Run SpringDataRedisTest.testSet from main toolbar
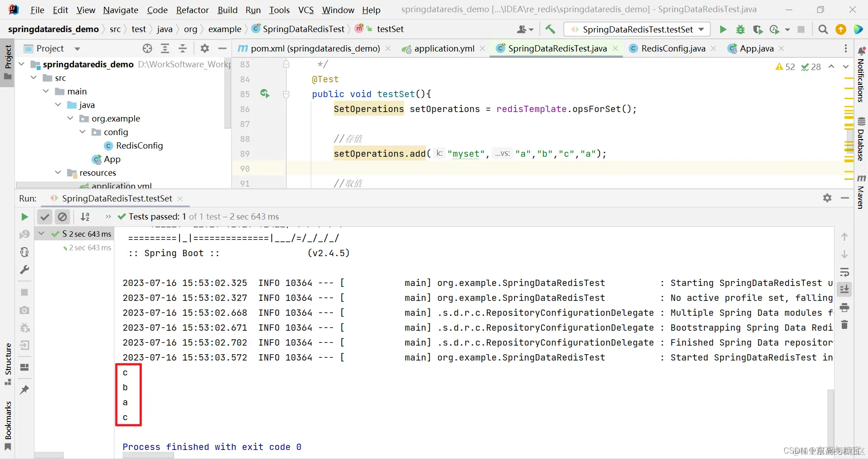 coord(723,29)
